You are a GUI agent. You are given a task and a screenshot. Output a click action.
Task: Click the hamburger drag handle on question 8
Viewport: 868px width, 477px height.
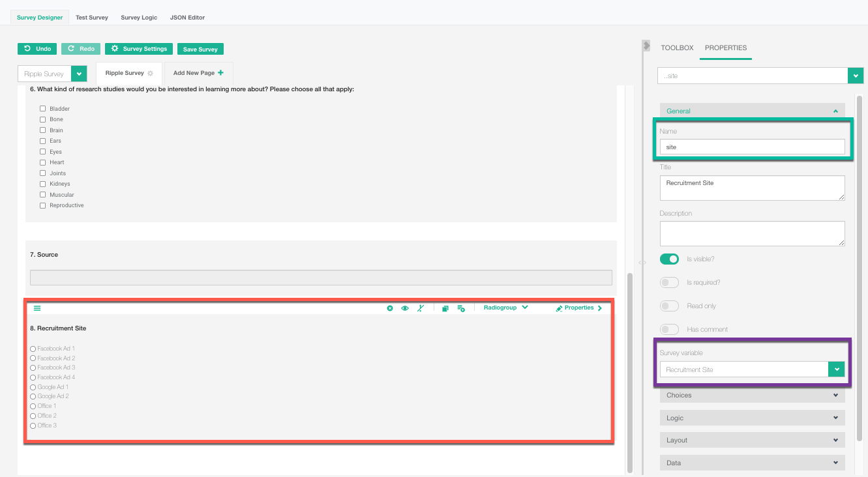tap(37, 308)
